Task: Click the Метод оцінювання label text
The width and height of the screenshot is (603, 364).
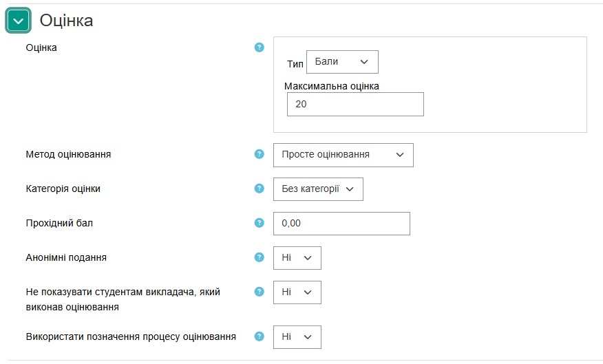Action: click(x=68, y=154)
